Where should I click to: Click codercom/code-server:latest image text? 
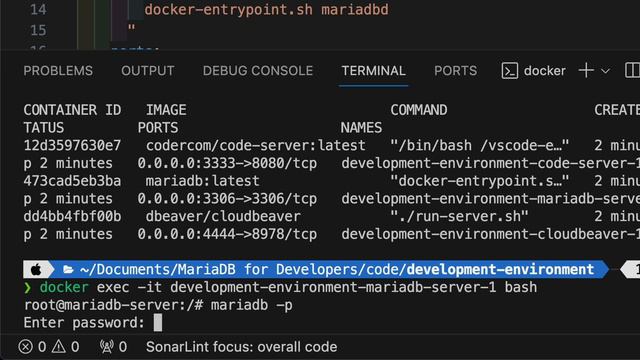click(x=256, y=146)
